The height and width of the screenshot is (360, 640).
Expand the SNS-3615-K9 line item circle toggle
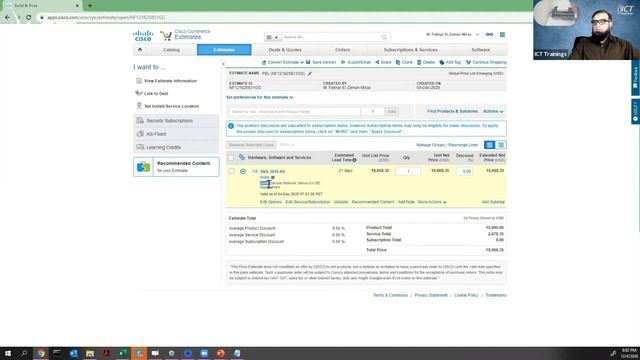click(243, 171)
